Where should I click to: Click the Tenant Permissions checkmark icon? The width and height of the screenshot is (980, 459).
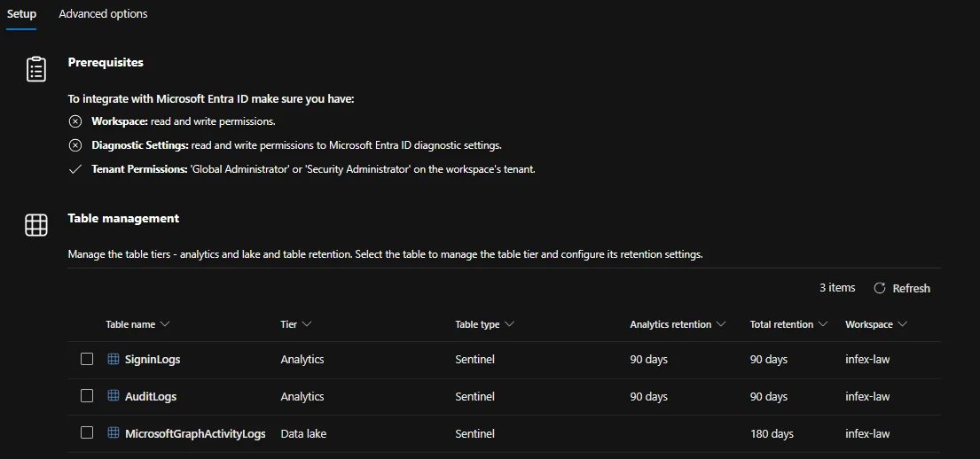pyautogui.click(x=75, y=169)
